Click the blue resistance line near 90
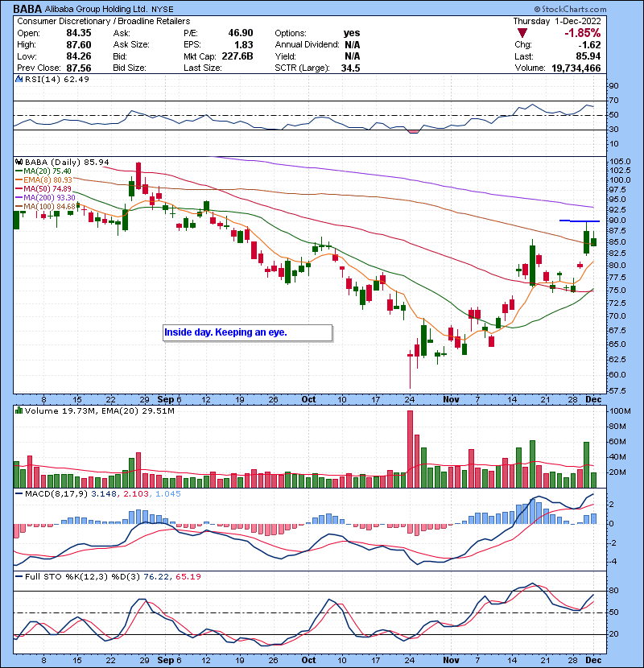This screenshot has height=668, width=644. [x=580, y=221]
